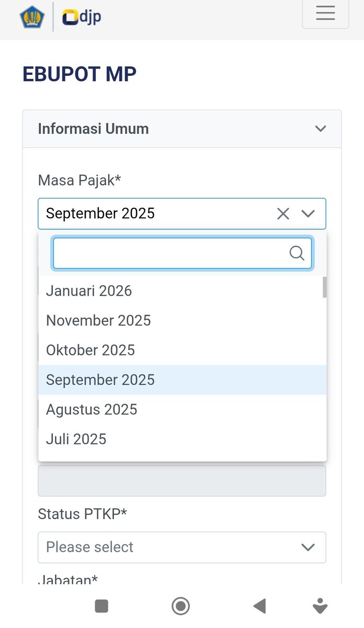
Task: Tap the Android recent apps square button
Action: (101, 606)
